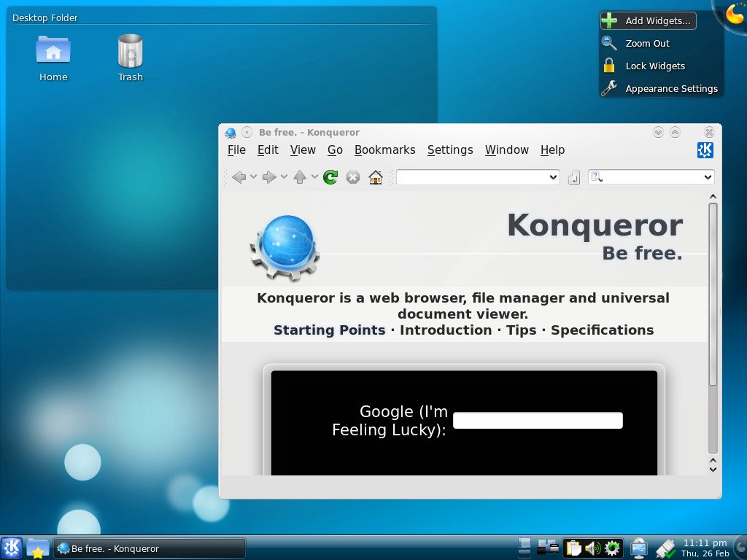Expand the location bar dropdown

point(553,177)
